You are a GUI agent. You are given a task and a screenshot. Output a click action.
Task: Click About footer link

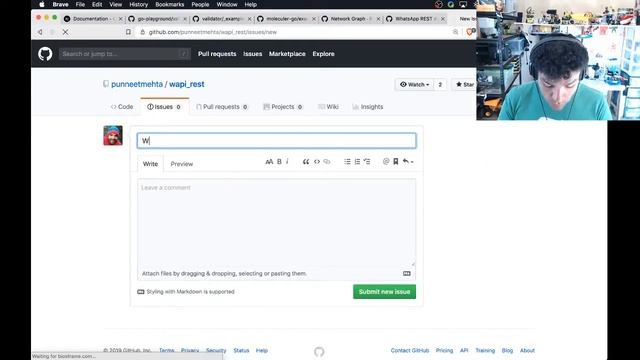pos(527,350)
